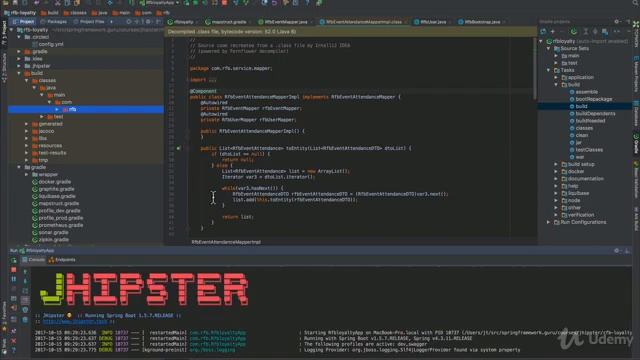Close the Run tab with red X icon
Image resolution: width=640 pixels, height=360 pixels.
point(13,341)
